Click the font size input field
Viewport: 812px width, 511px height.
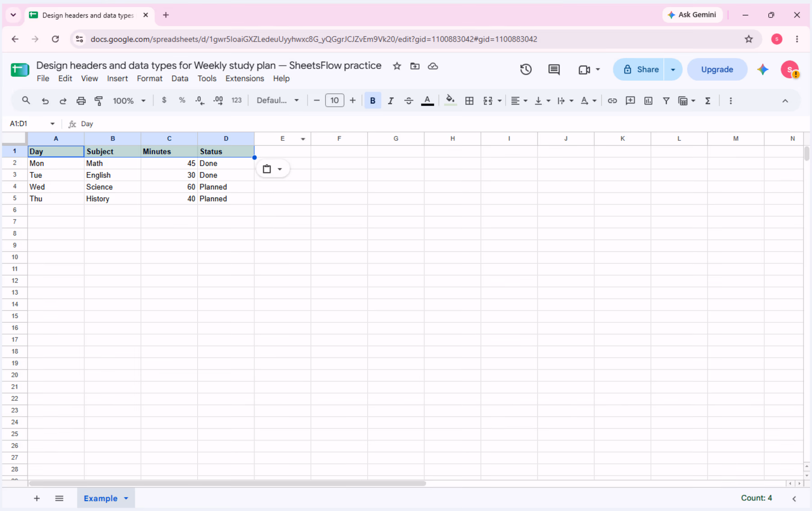(334, 100)
